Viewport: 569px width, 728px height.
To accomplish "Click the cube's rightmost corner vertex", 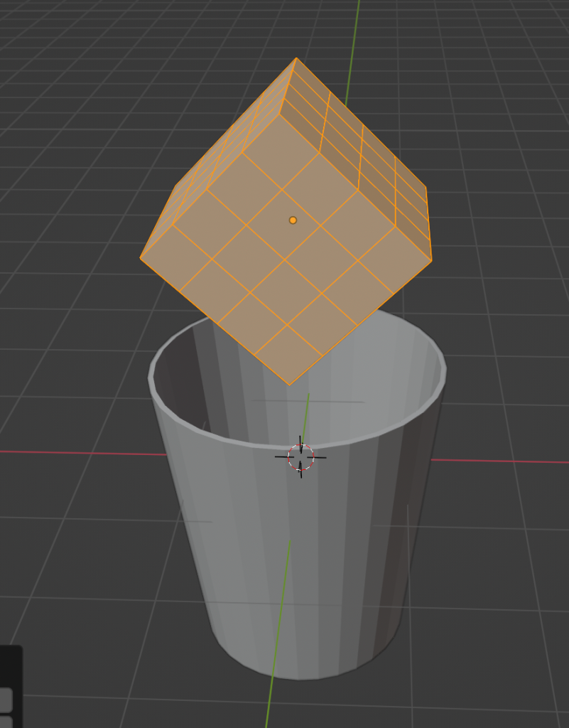I will point(431,260).
